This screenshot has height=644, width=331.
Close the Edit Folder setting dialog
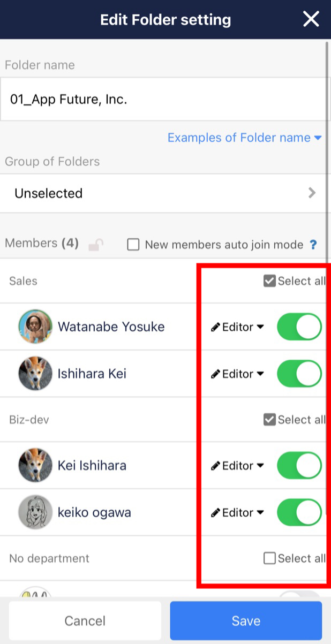click(x=311, y=19)
